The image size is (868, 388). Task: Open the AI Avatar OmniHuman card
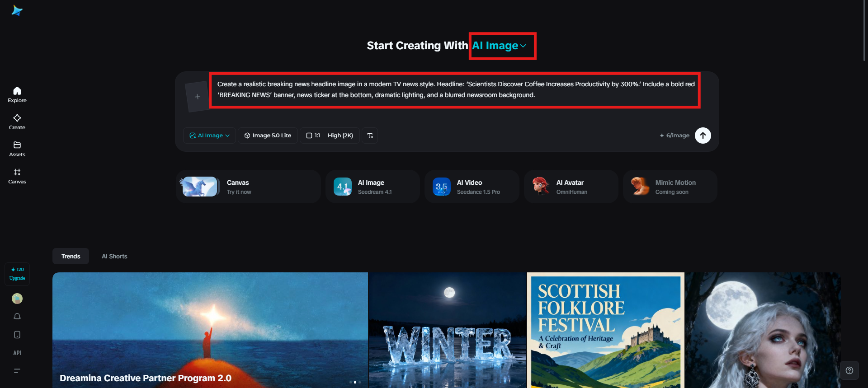(571, 187)
